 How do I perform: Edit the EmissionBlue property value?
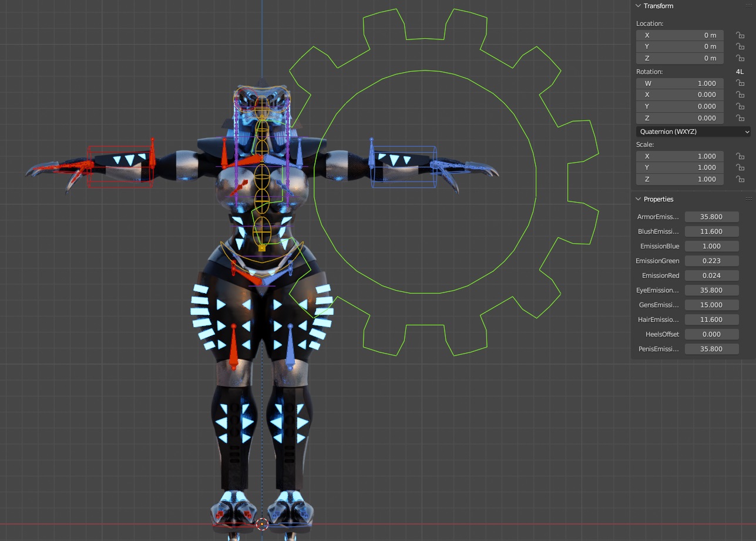click(x=711, y=246)
